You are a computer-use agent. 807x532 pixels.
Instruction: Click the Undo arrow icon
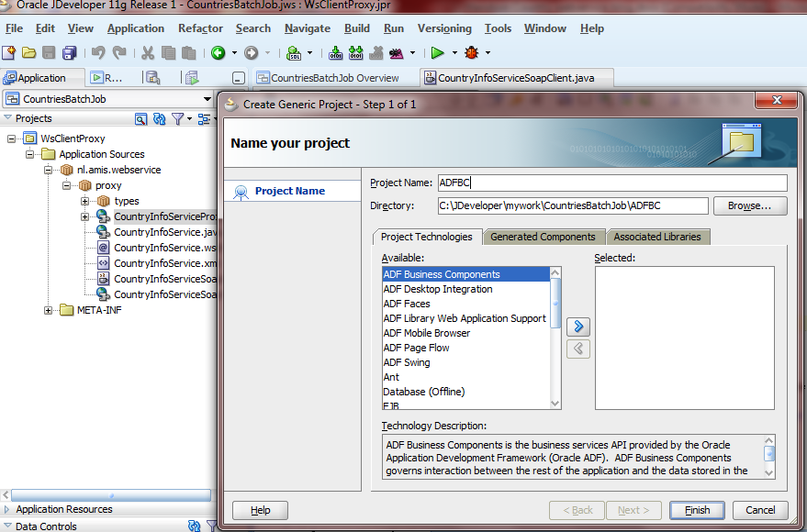coord(98,53)
